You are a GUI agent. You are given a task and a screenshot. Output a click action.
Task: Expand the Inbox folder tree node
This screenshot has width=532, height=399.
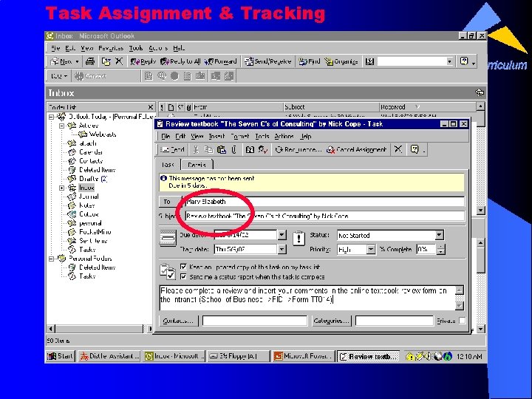click(x=62, y=188)
